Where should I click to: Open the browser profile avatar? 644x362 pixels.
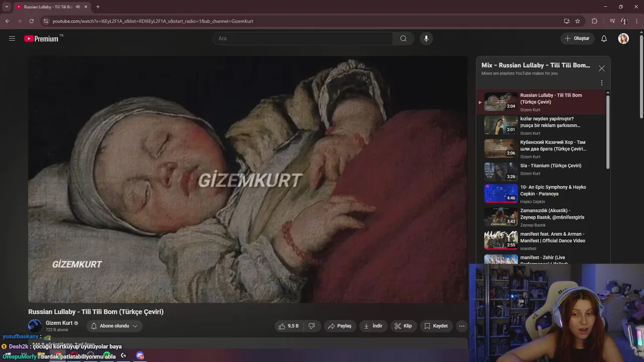click(624, 21)
